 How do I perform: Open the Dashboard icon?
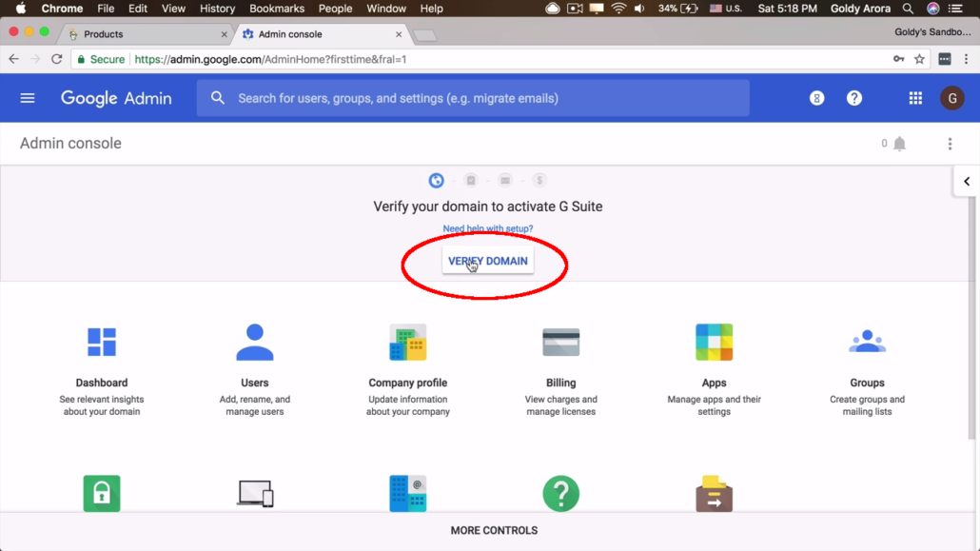click(x=101, y=342)
